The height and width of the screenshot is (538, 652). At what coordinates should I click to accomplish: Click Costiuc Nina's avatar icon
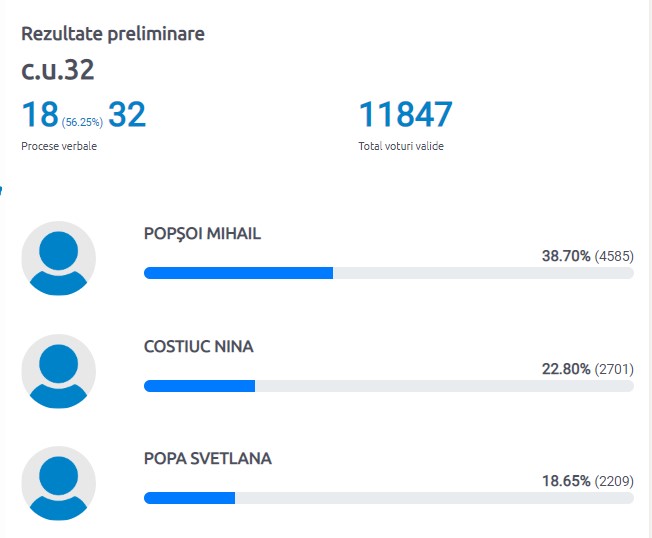click(x=59, y=371)
